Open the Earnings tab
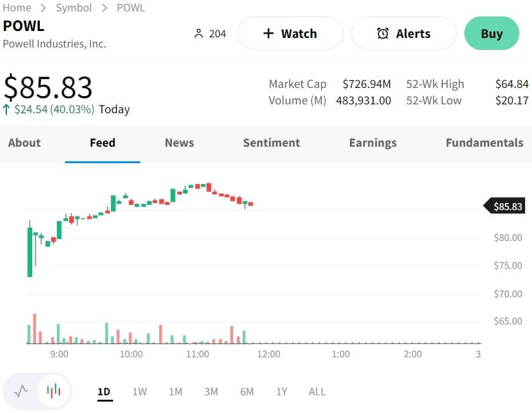Screen dimensions: 532x413 coord(373,143)
